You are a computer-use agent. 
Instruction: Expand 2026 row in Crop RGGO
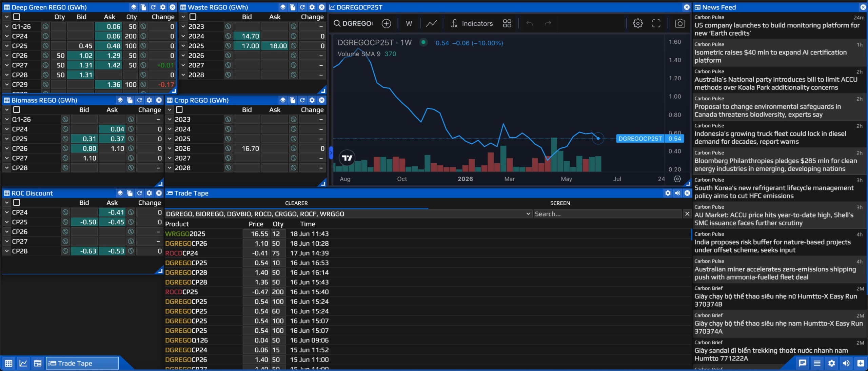(170, 148)
